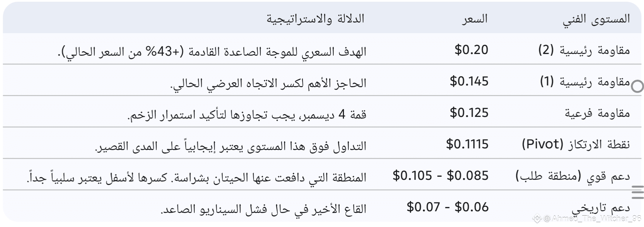644x227 pixels.
Task: Click the الدلالة والاستراتيجية column header
Action: [315, 19]
